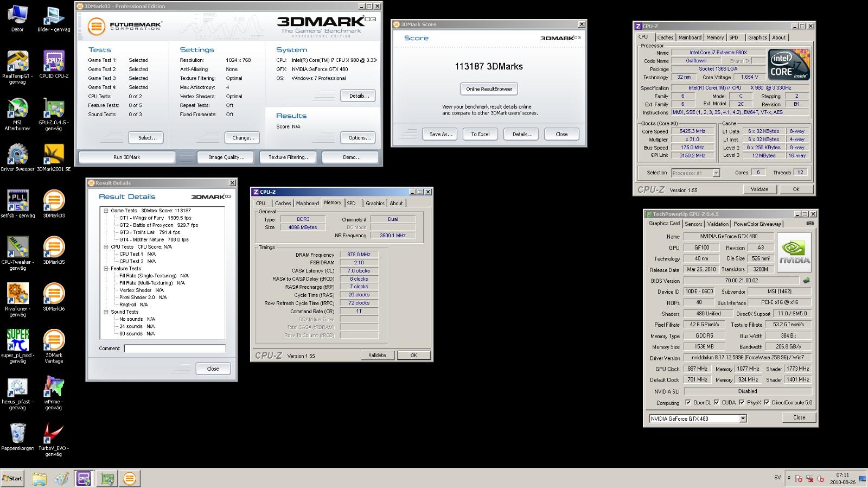Click in the Comment input field
The image size is (868, 488).
(x=175, y=348)
